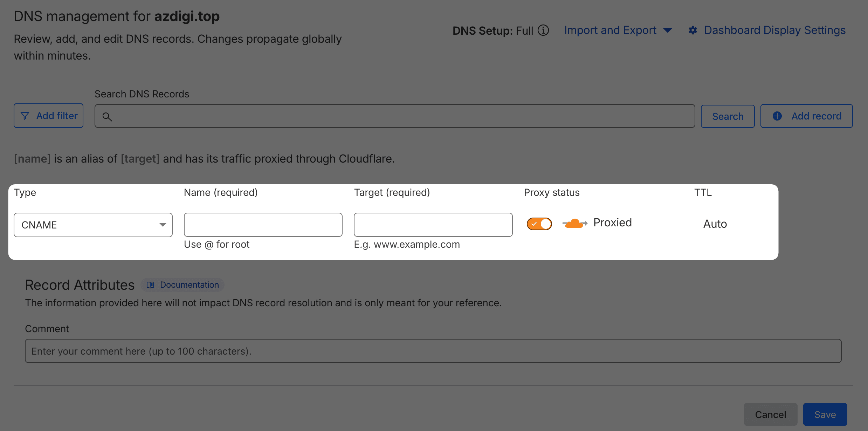Save the DNS record
The width and height of the screenshot is (868, 431).
tap(825, 415)
